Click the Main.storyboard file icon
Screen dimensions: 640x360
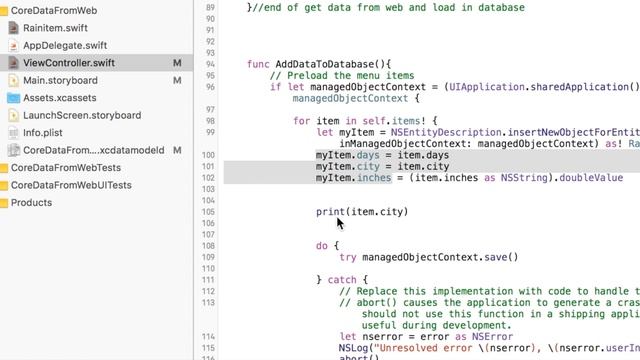coord(13,80)
